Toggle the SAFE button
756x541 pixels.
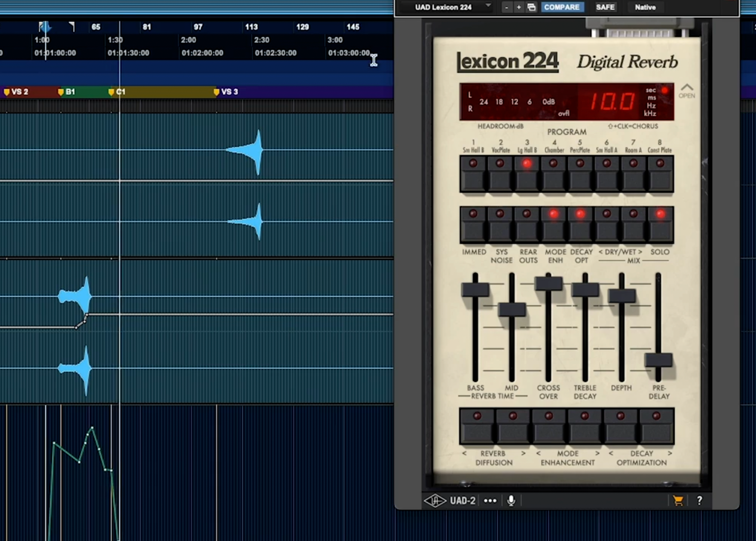pyautogui.click(x=605, y=7)
